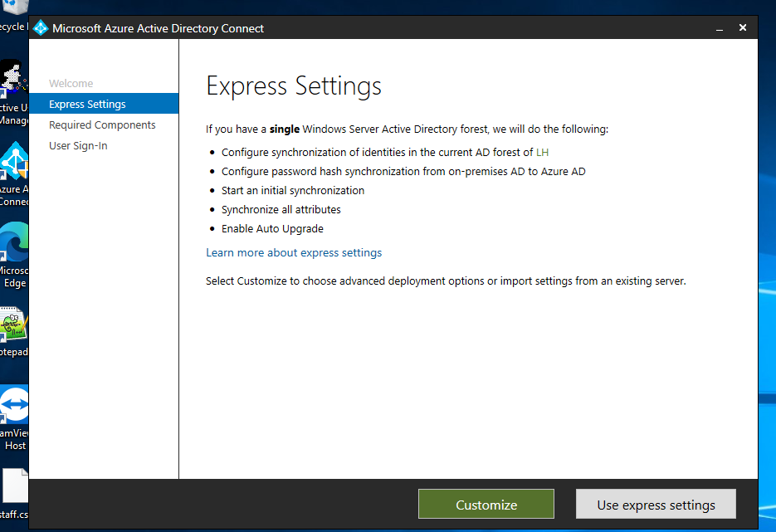Click the 'Select Customize to choose advanced' sentence
Screen dimensions: 776x532
(446, 281)
